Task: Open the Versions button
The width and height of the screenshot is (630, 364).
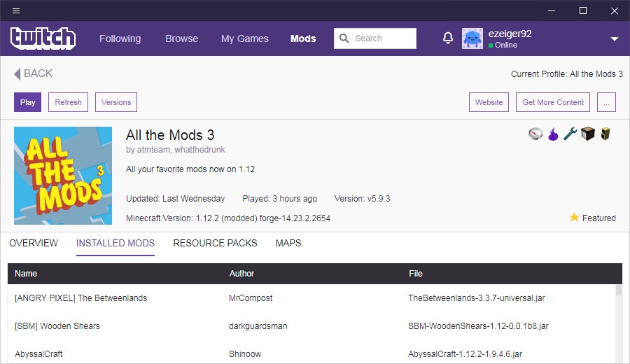Action: pos(116,102)
